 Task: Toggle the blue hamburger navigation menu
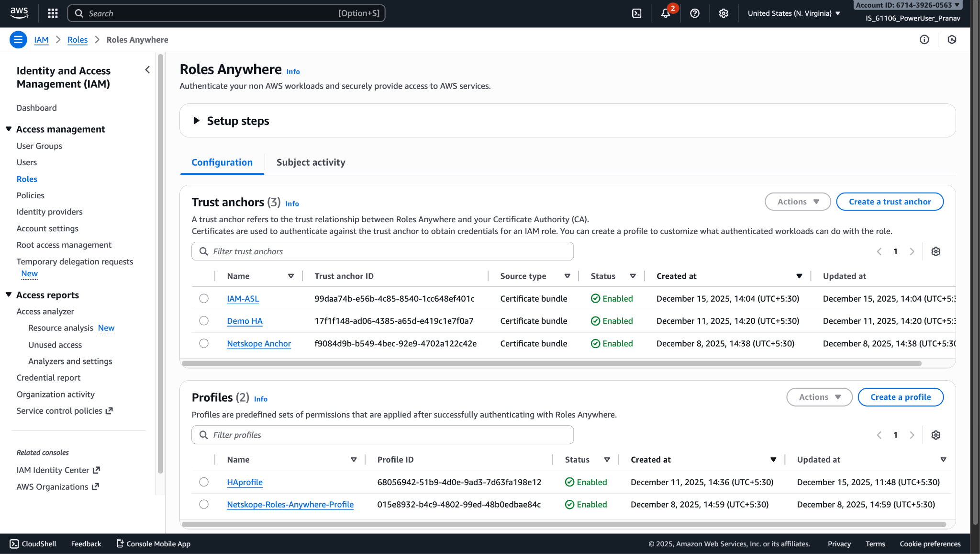point(18,40)
